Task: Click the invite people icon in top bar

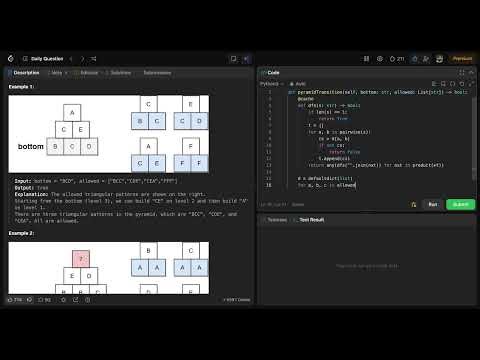Action: (426, 59)
